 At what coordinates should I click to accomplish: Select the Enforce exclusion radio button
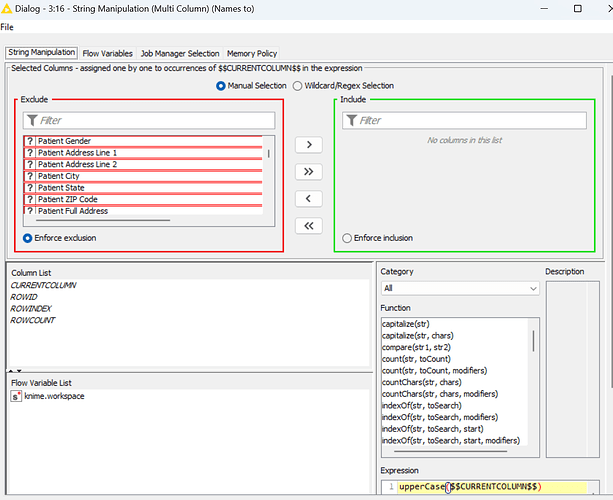pos(28,238)
